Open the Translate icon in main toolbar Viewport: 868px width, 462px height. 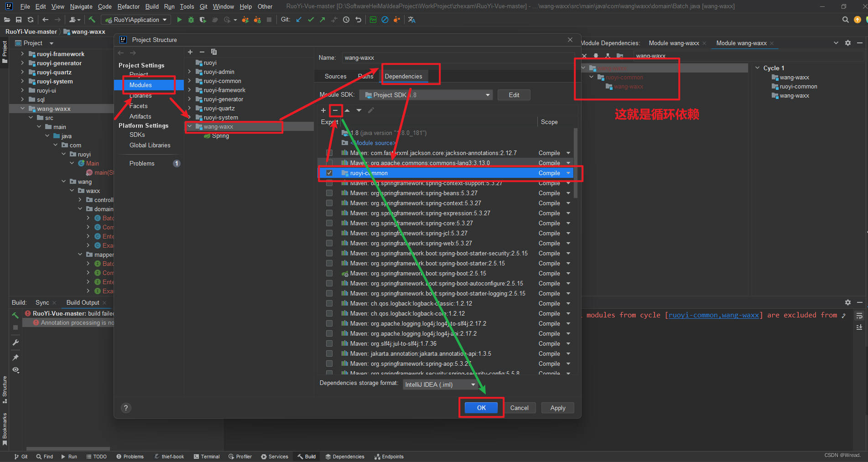coord(411,20)
